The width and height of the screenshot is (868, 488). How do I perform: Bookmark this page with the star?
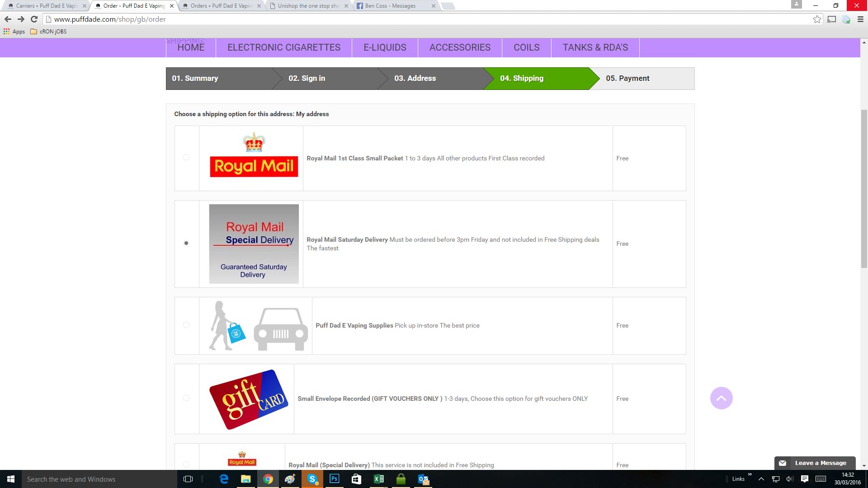pos(817,19)
